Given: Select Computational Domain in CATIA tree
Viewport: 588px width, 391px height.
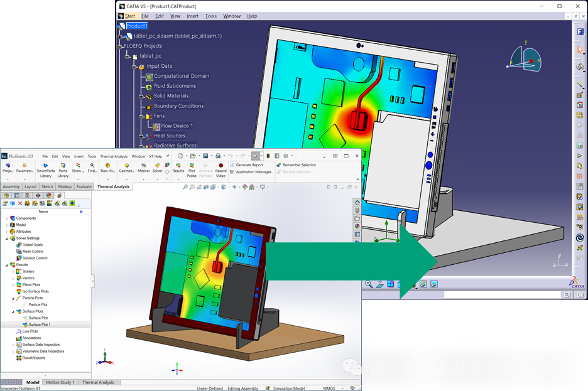Looking at the screenshot, I should point(182,76).
